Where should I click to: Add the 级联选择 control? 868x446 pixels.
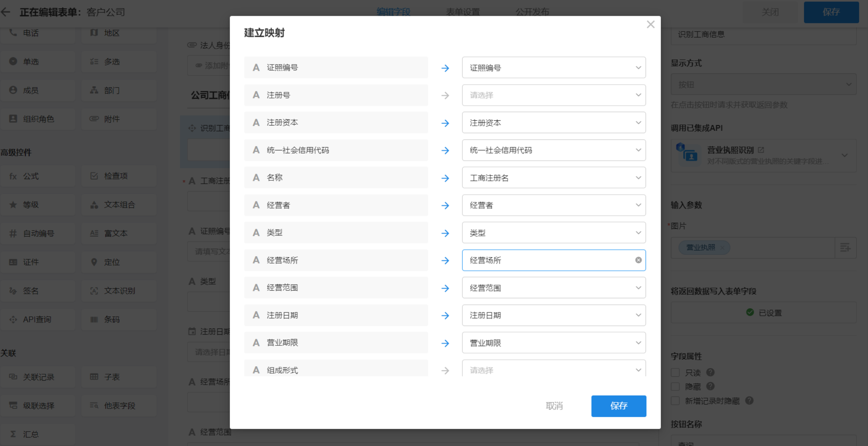tap(38, 405)
